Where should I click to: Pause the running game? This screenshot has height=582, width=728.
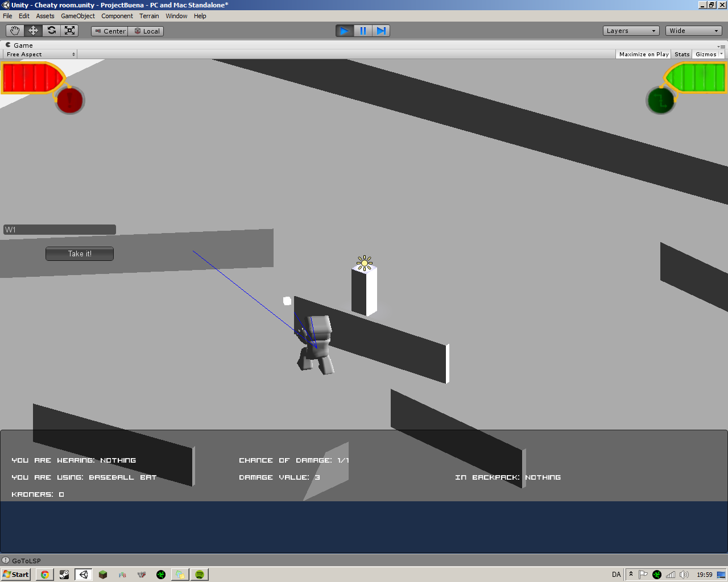click(363, 31)
